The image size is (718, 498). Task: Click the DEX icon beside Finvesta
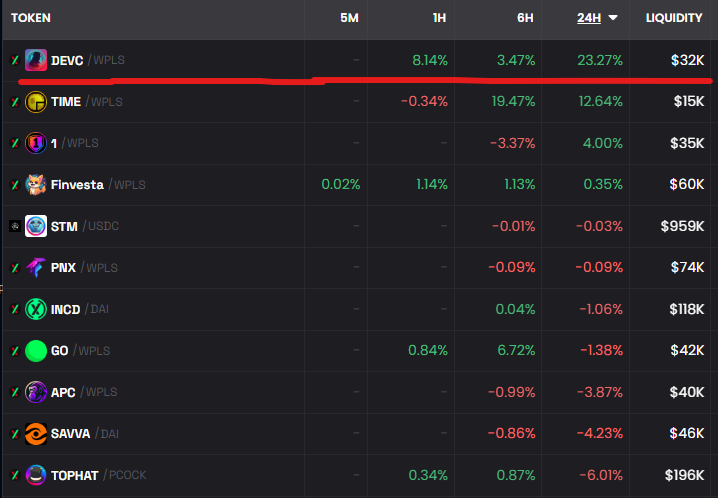(x=15, y=185)
